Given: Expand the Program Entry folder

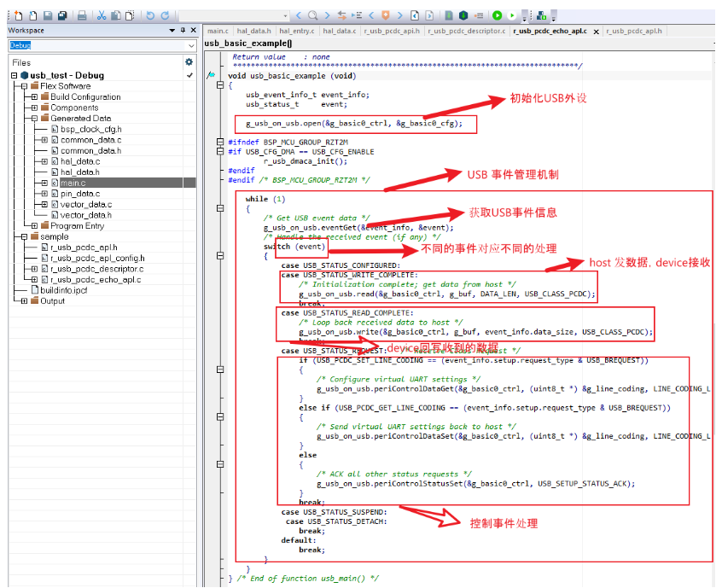Looking at the screenshot, I should tap(34, 225).
